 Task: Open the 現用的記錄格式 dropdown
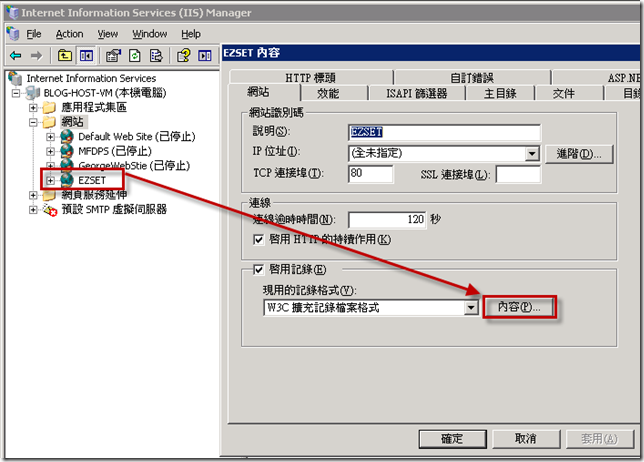click(471, 308)
